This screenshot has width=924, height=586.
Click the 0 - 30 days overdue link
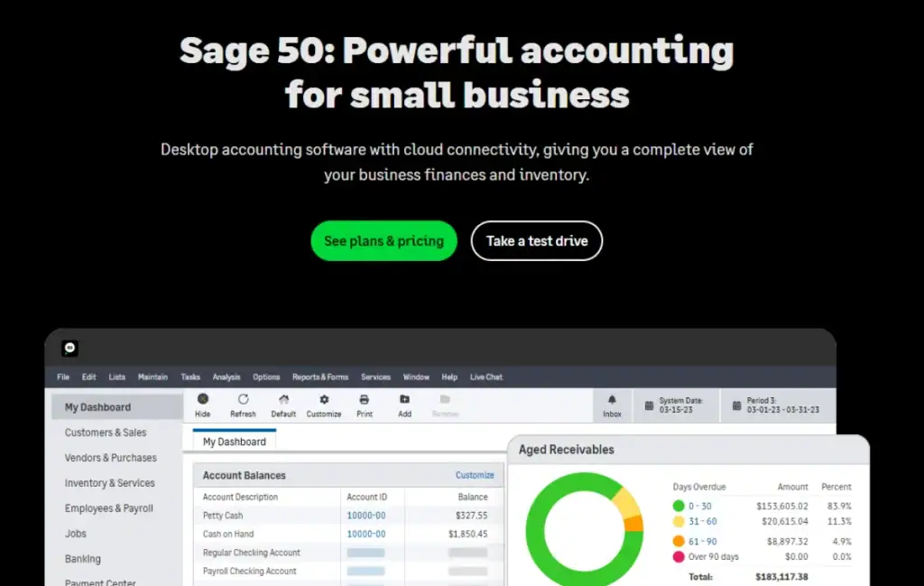(700, 506)
